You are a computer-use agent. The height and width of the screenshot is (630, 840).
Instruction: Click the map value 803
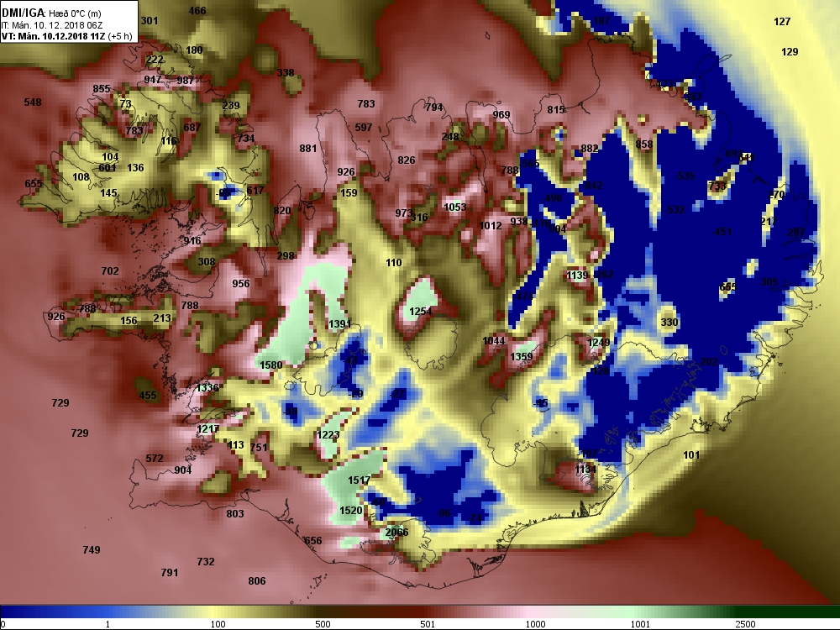pos(235,514)
